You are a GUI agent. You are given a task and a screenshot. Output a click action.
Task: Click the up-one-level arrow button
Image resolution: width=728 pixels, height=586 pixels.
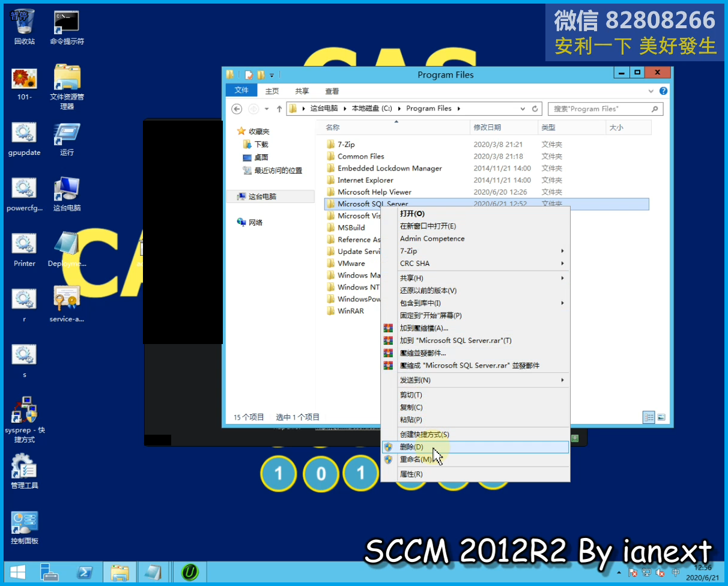point(279,109)
